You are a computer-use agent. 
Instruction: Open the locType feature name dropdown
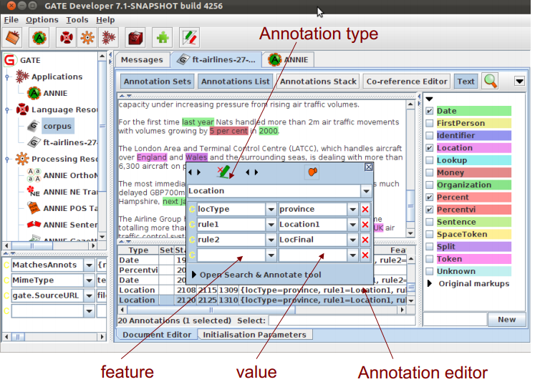click(x=271, y=210)
